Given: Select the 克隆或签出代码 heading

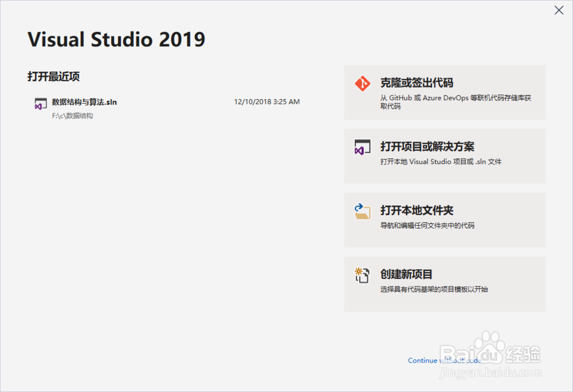Looking at the screenshot, I should [x=417, y=83].
